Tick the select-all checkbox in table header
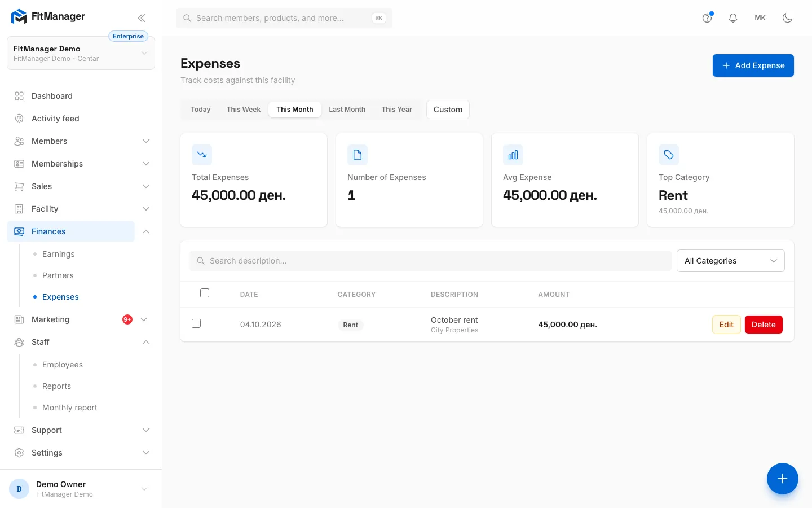Screen dimensions: 812x508 click(x=205, y=293)
